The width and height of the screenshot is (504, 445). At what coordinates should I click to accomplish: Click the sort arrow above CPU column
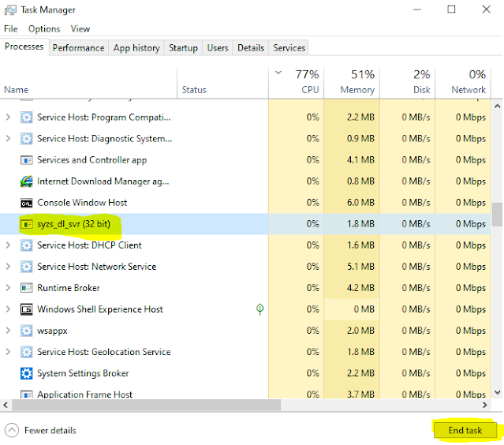click(278, 73)
